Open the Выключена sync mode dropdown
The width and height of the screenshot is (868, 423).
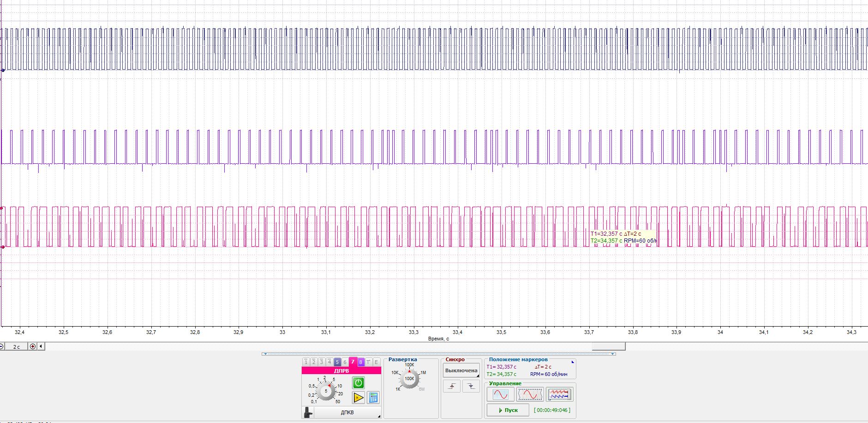coord(461,370)
